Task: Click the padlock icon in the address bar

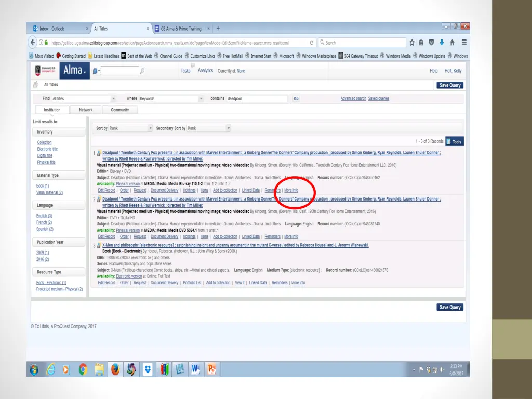Action: pos(46,43)
